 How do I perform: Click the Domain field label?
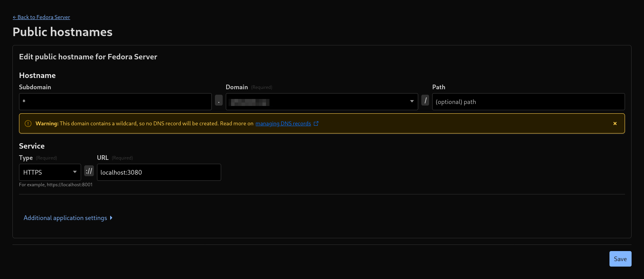[237, 87]
